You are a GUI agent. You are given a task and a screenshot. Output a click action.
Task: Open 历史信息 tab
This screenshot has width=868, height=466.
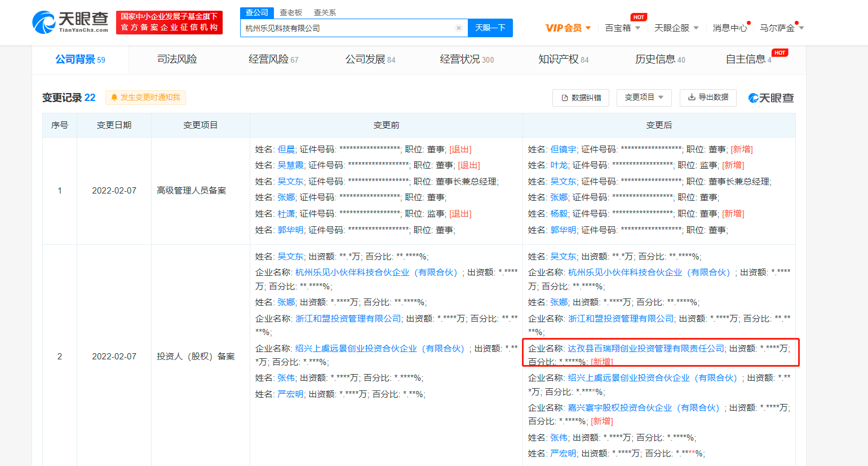click(660, 59)
